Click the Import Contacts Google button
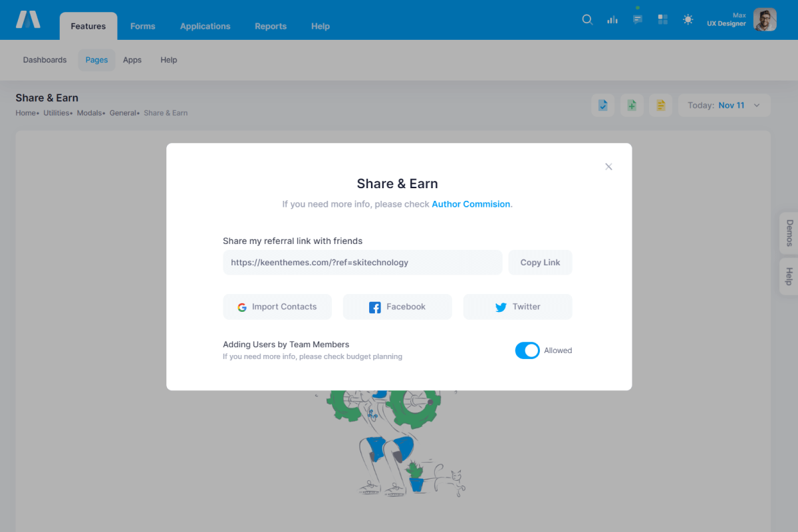This screenshot has width=798, height=532. (x=277, y=307)
